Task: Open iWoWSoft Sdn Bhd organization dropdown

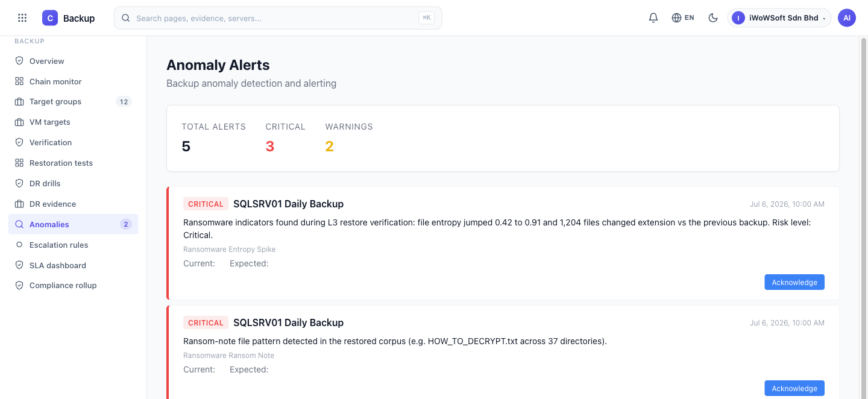Action: [779, 18]
